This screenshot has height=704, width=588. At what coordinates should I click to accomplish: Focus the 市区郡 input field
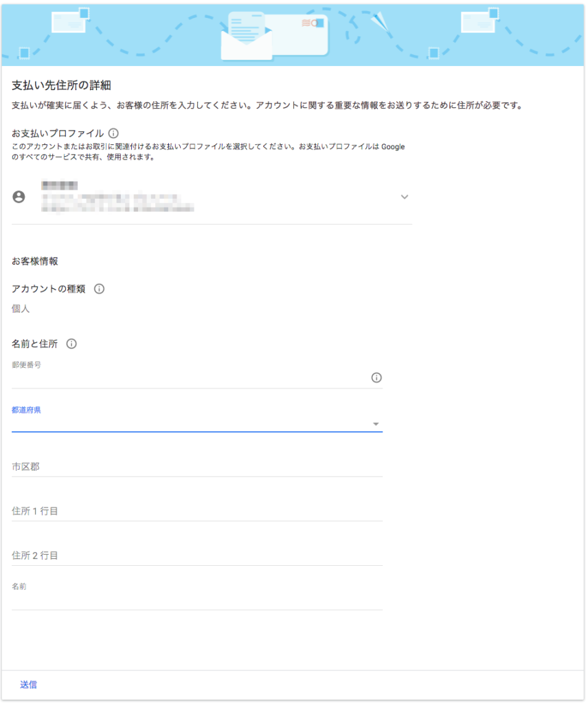click(x=197, y=467)
